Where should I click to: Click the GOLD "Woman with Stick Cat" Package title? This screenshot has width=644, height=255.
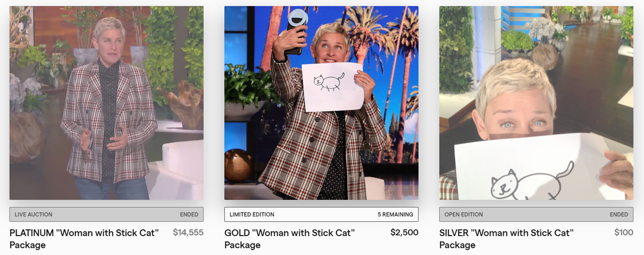coord(289,239)
